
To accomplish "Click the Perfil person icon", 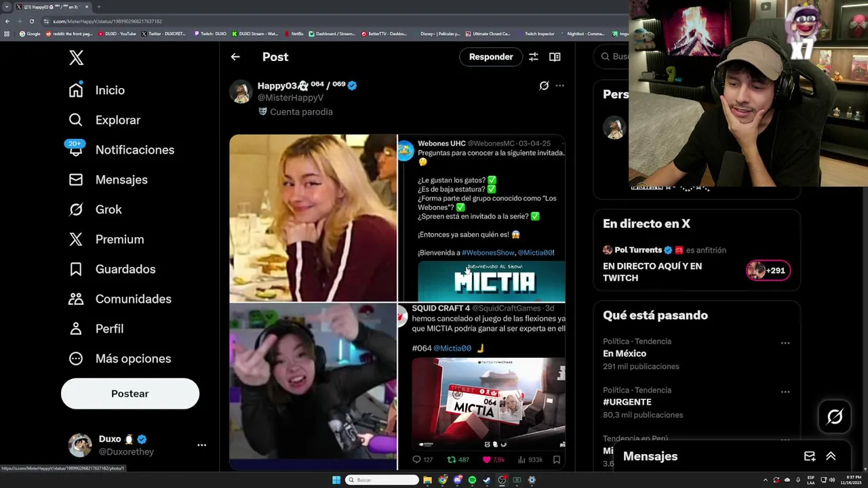I will [x=76, y=329].
